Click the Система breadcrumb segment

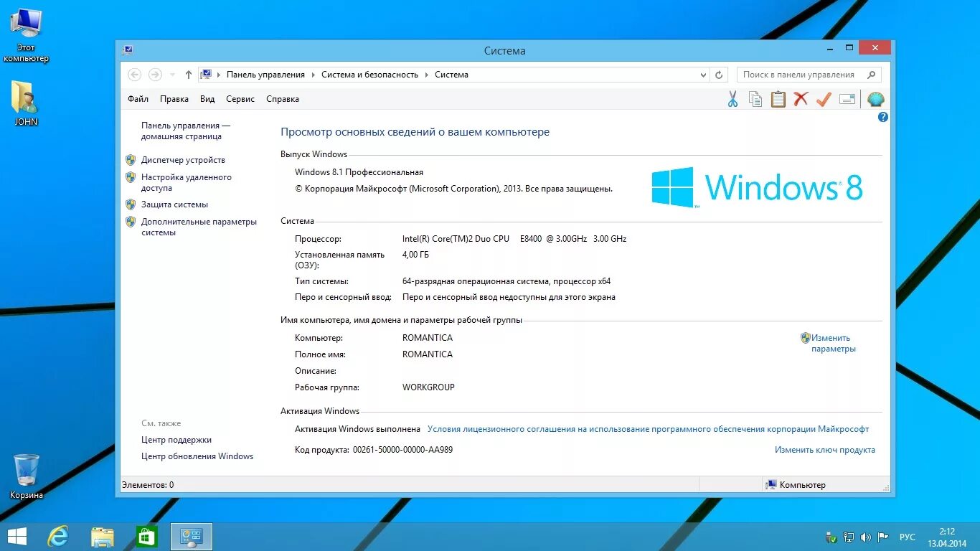tap(451, 75)
